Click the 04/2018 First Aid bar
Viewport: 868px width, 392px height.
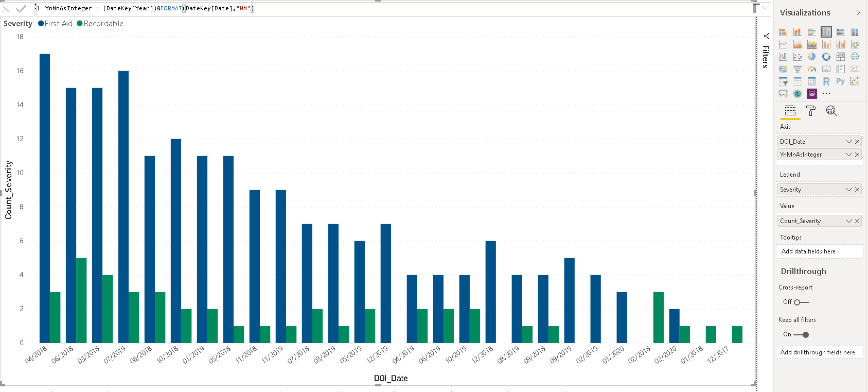(x=45, y=198)
